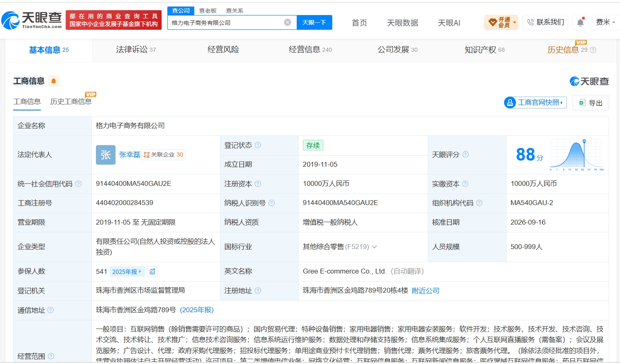Open 天眼数据 in the top navigation

(402, 23)
